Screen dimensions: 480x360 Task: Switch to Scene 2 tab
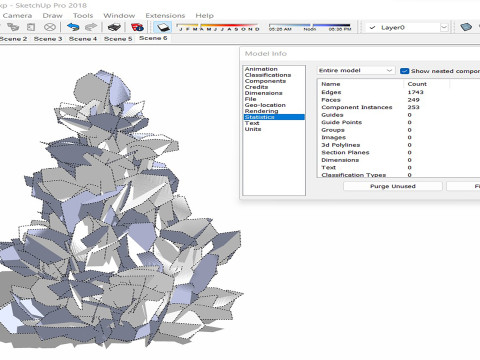pyautogui.click(x=13, y=39)
